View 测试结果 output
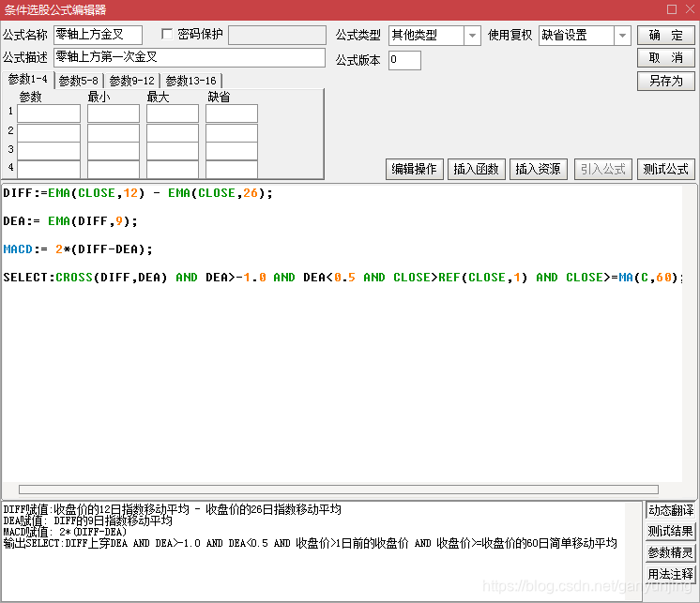The height and width of the screenshot is (603, 700). (670, 532)
